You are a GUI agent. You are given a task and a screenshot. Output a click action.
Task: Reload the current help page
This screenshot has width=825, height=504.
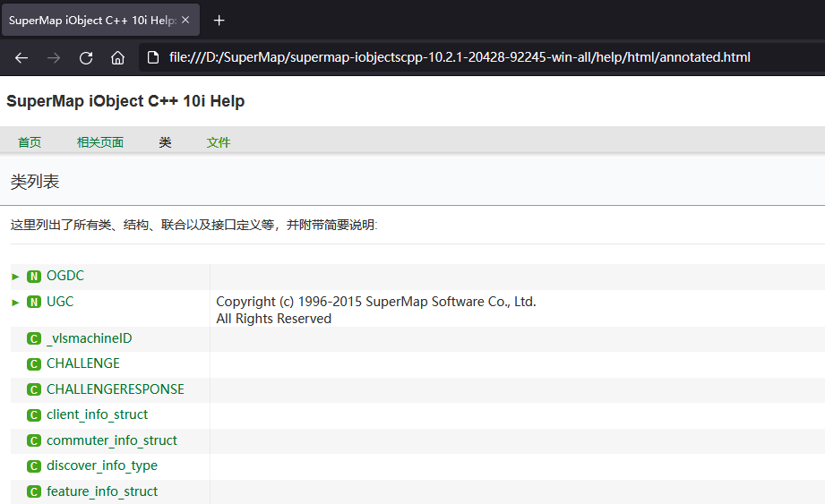(86, 58)
